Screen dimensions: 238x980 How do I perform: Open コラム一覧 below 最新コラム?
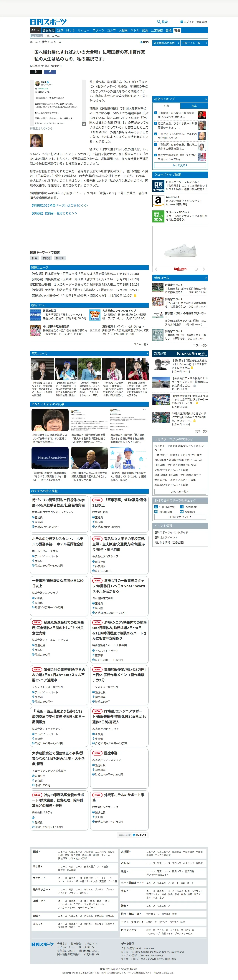(x=141, y=344)
